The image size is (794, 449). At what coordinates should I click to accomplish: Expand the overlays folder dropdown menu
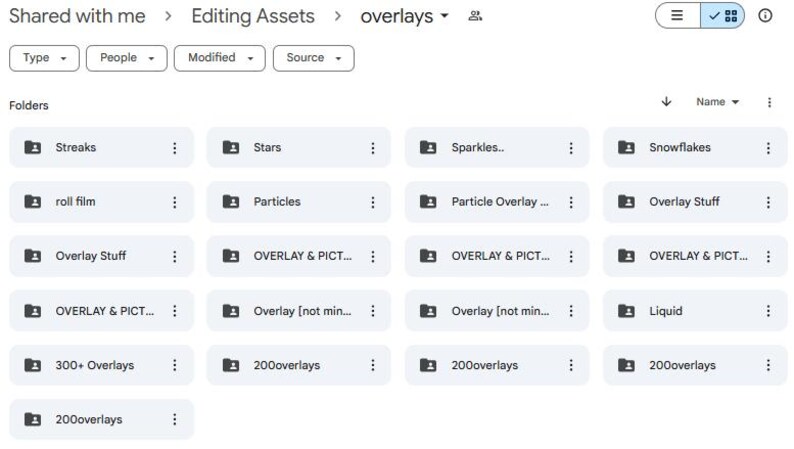(x=445, y=16)
